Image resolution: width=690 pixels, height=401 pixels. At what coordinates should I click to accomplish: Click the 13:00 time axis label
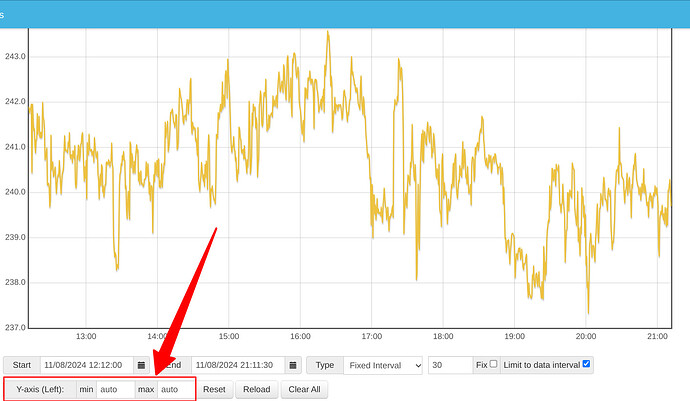click(86, 336)
